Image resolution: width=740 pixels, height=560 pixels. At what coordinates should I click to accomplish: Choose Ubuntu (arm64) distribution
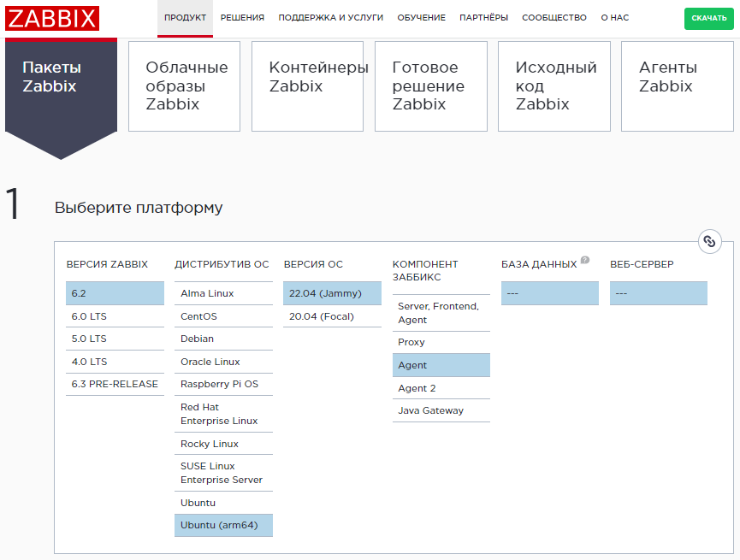tap(223, 525)
